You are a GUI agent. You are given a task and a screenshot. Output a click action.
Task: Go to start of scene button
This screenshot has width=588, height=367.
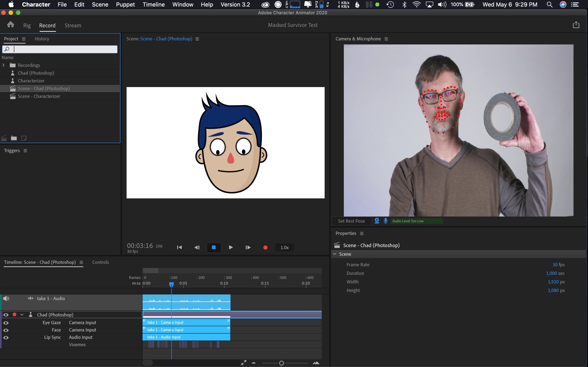pos(179,247)
